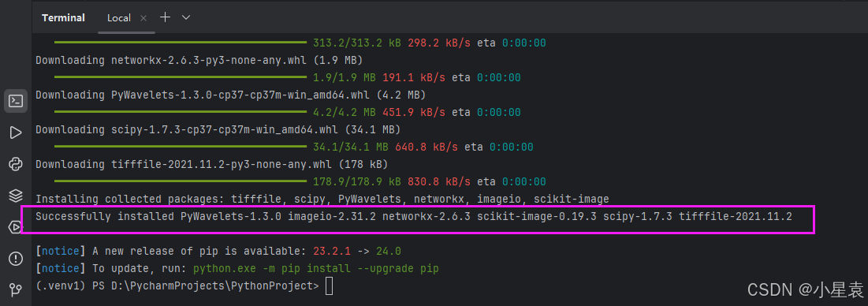Open the Run tool window icon

pyautogui.click(x=16, y=132)
